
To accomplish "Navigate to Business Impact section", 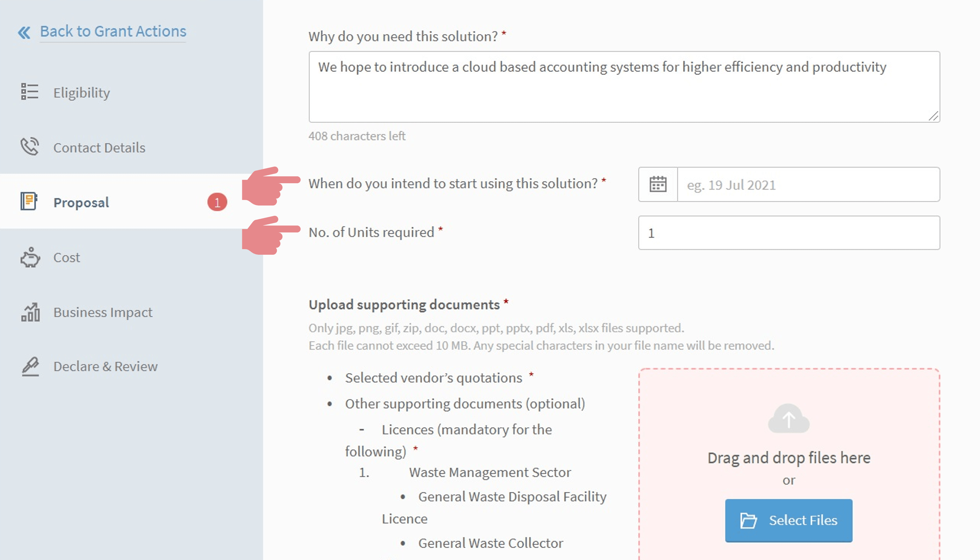I will coord(103,312).
